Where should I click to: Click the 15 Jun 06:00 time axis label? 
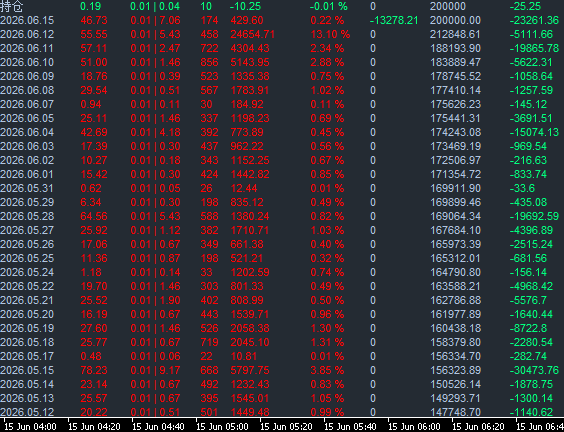pyautogui.click(x=414, y=427)
